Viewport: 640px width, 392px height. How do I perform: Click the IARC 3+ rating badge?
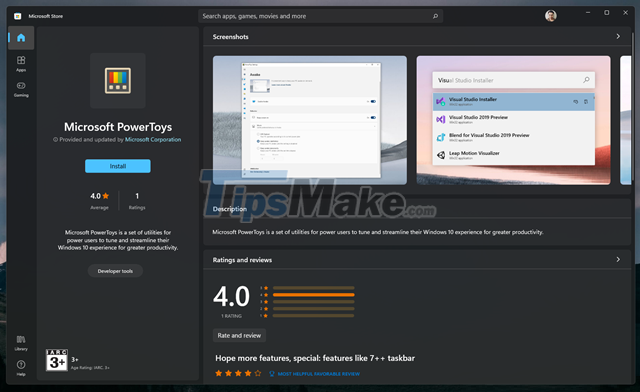click(x=57, y=360)
